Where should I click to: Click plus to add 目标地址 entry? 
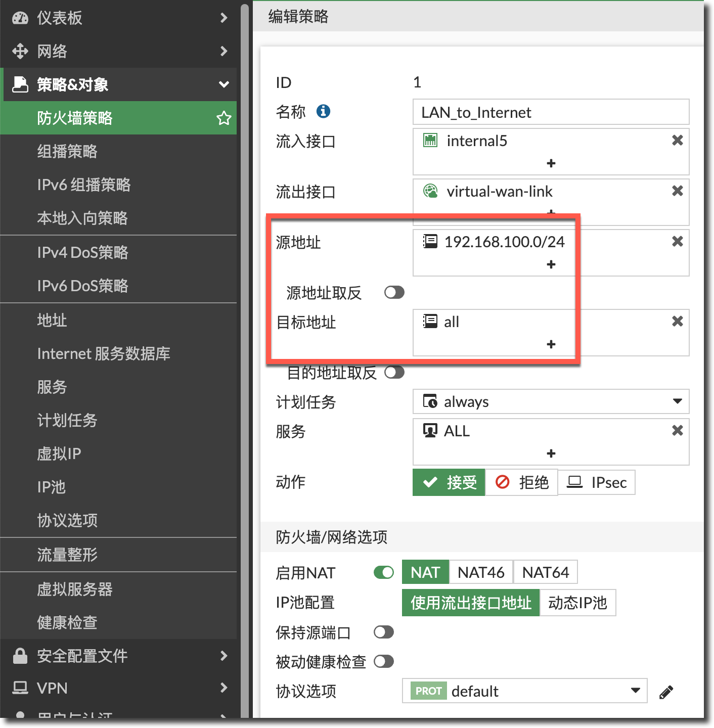click(x=551, y=344)
